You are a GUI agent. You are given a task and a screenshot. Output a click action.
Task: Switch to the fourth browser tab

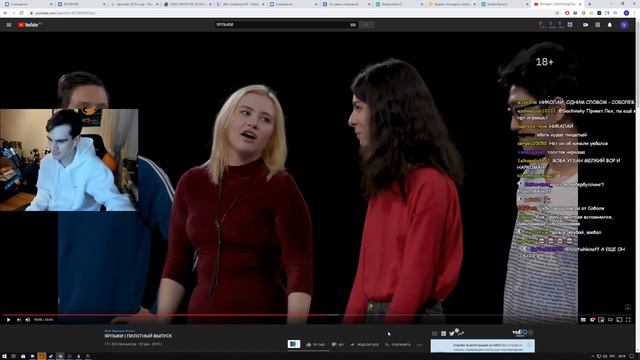tap(187, 4)
